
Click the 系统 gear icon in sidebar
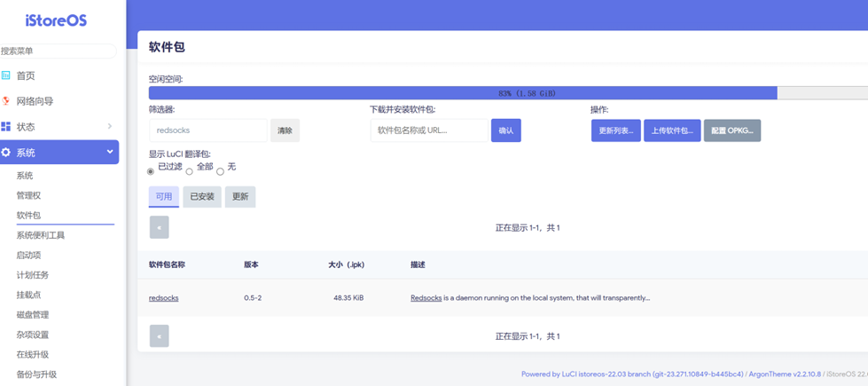coord(6,153)
